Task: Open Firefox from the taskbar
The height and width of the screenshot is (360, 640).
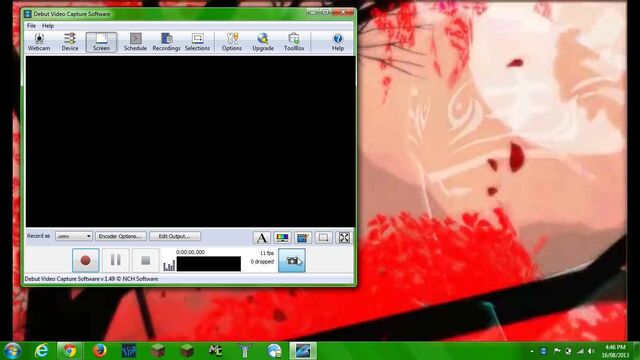Action: pyautogui.click(x=100, y=351)
